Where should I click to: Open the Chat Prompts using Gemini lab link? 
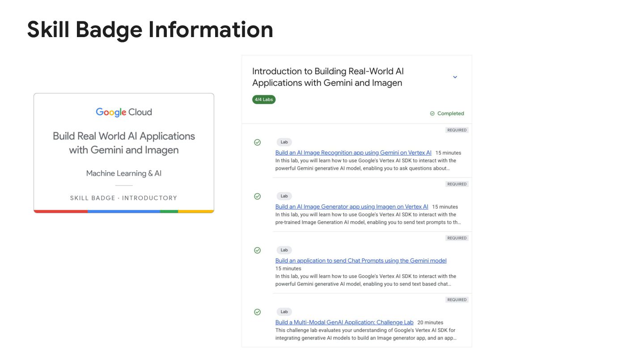361,261
